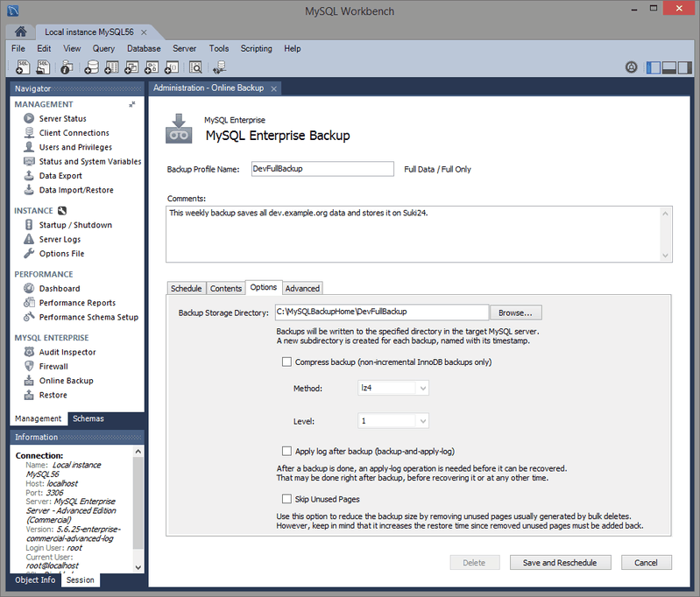Enable Apply log after backup checkbox
Screen dimensions: 700x597
click(286, 451)
